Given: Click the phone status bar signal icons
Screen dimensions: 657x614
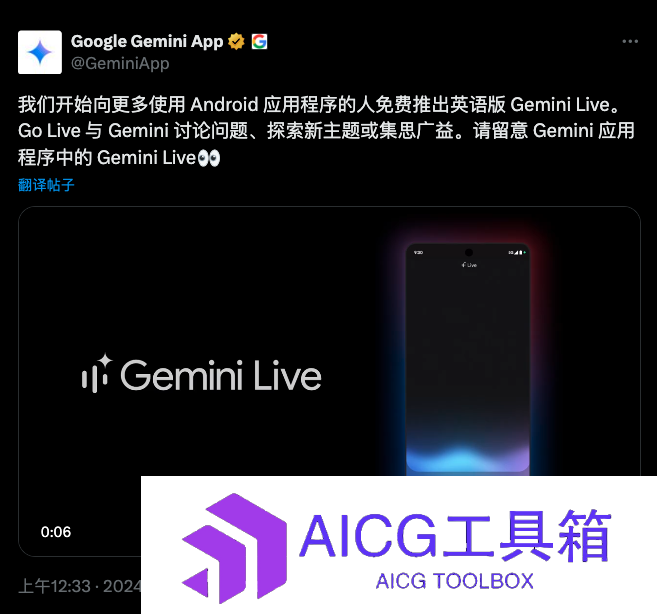Looking at the screenshot, I should point(517,252).
